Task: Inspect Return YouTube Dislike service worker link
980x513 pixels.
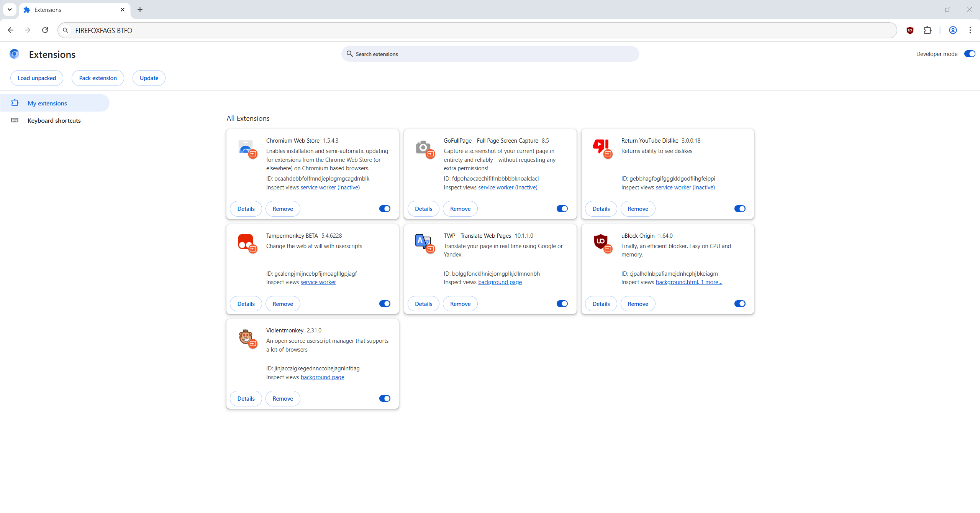Action: [x=685, y=187]
